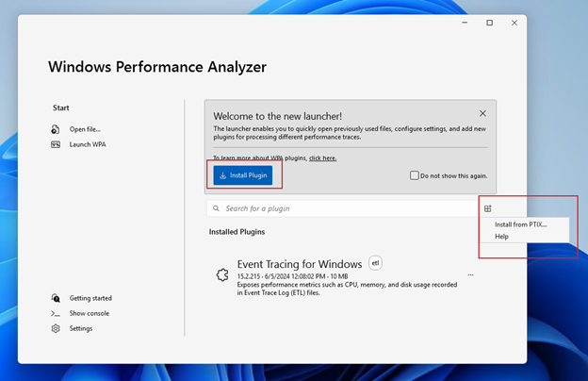
Task: Click the Settings gear icon
Action: [56, 328]
